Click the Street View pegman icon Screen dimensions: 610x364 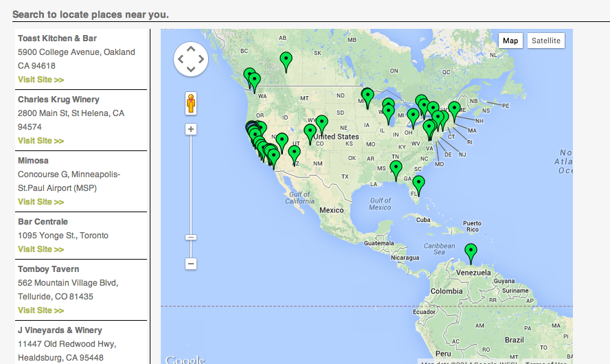[191, 104]
